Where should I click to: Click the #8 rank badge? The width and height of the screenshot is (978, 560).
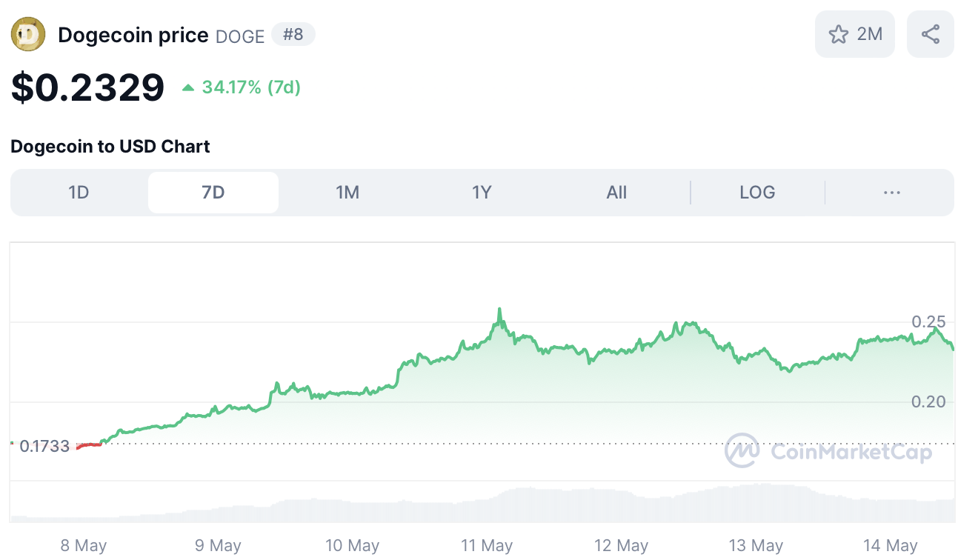[x=293, y=35]
